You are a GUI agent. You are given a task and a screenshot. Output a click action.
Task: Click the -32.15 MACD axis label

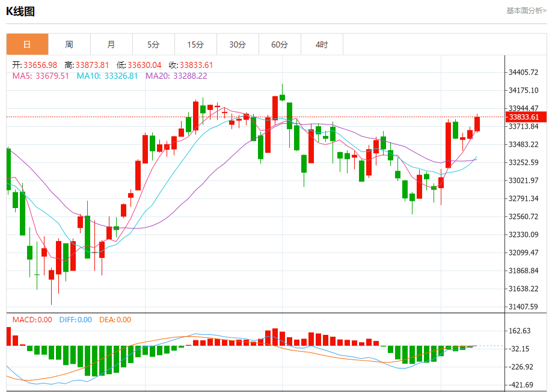click(x=519, y=349)
